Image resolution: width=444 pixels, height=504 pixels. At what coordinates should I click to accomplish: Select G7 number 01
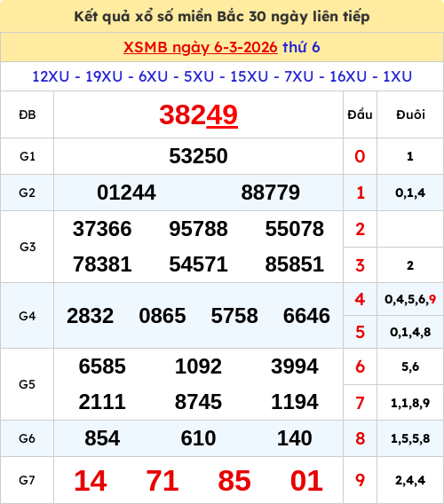coord(306,481)
